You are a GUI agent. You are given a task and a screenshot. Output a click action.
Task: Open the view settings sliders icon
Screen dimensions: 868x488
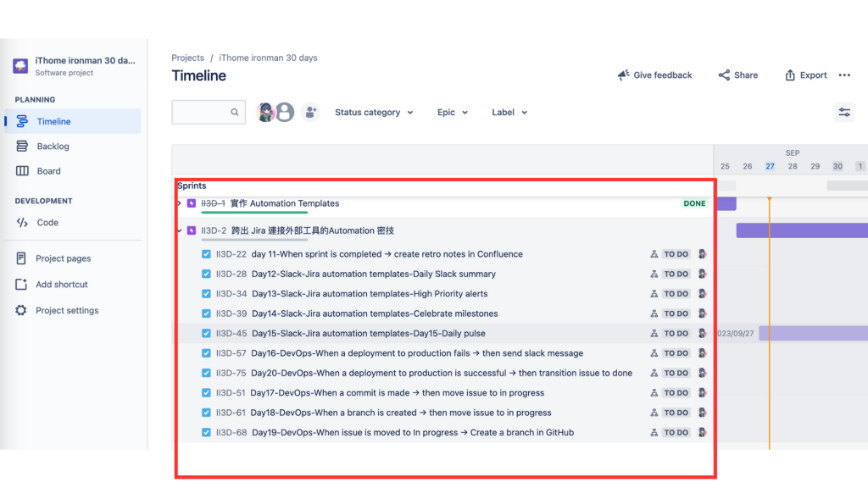pos(844,113)
